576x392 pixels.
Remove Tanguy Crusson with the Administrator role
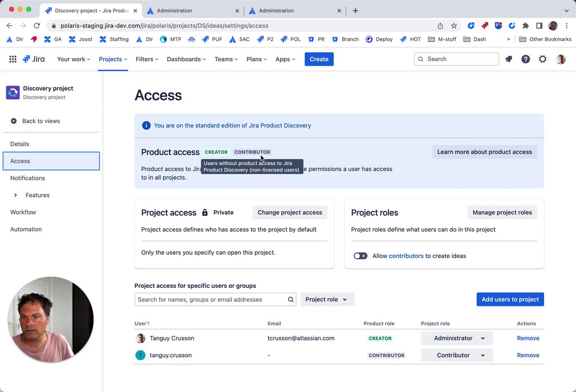point(528,338)
